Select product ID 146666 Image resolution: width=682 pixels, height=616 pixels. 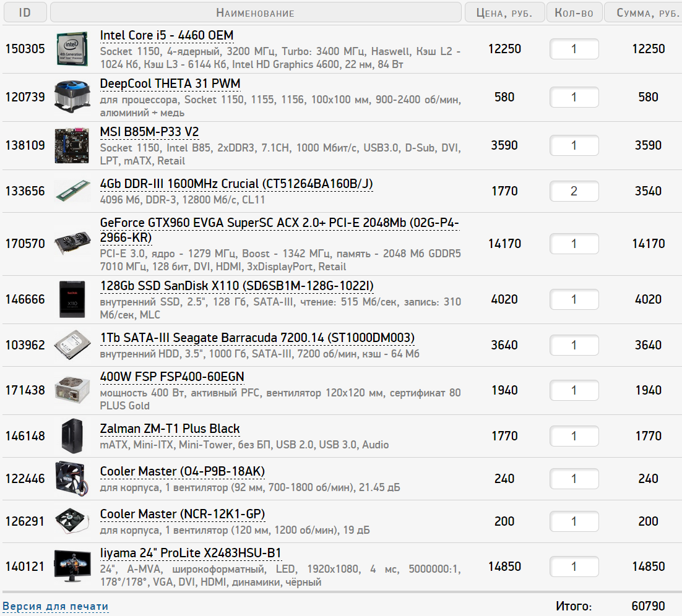point(25,299)
